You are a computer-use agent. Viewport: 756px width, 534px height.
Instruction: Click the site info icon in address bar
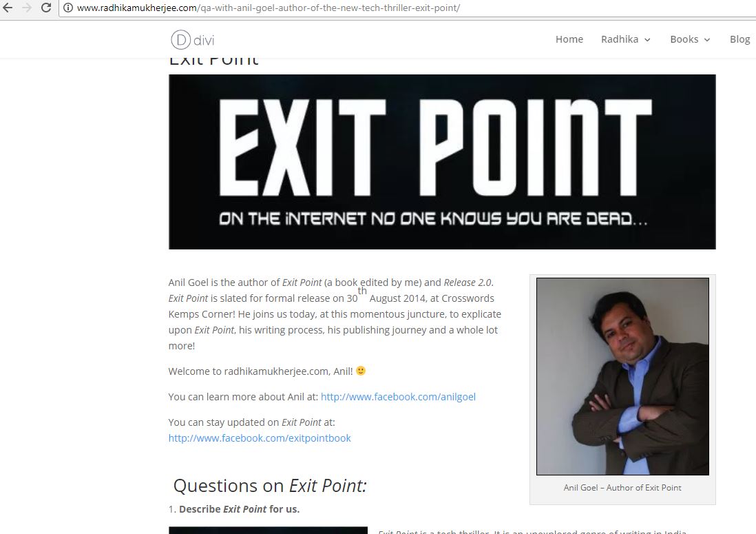68,8
